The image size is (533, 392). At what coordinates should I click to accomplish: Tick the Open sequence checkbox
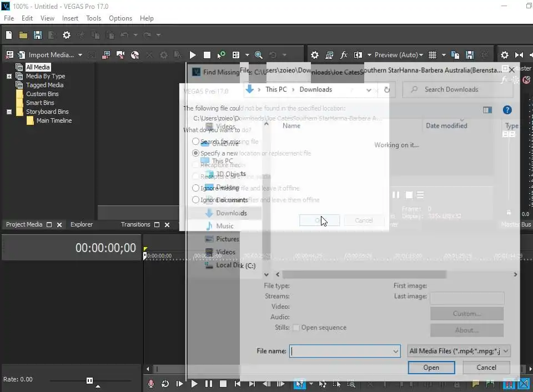click(x=296, y=328)
